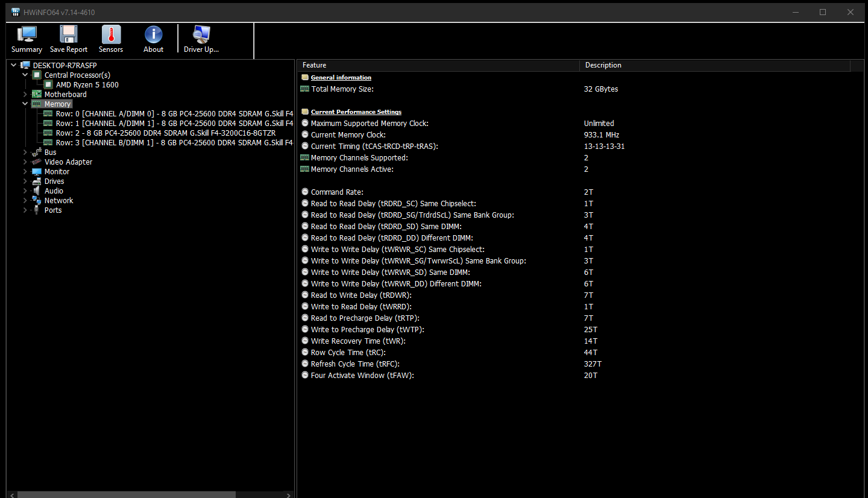This screenshot has width=868, height=498.
Task: Click the DESKTOP-R7RASFP computer icon
Action: tap(25, 65)
